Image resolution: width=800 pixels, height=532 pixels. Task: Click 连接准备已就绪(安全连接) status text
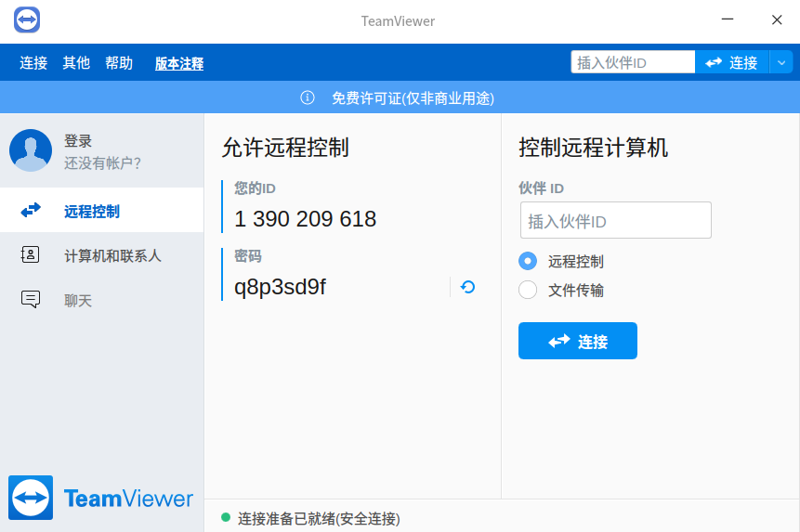point(319,519)
